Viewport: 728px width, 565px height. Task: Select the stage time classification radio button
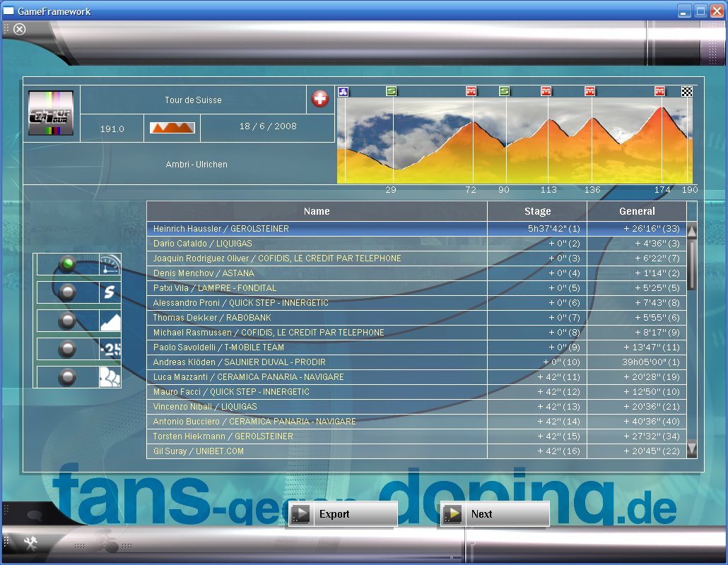(x=68, y=264)
